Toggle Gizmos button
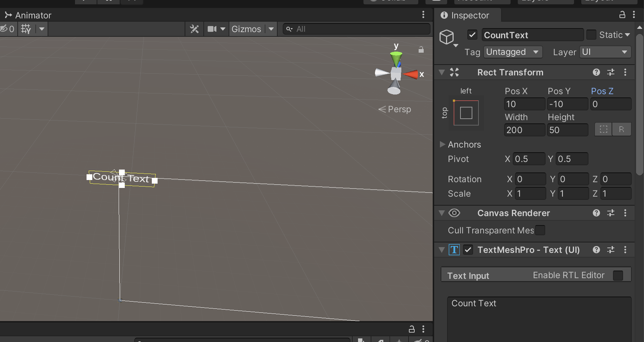This screenshot has height=342, width=644. coord(246,29)
